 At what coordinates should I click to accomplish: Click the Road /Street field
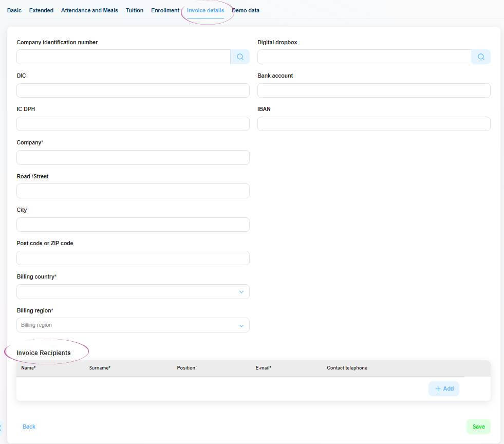pyautogui.click(x=133, y=191)
